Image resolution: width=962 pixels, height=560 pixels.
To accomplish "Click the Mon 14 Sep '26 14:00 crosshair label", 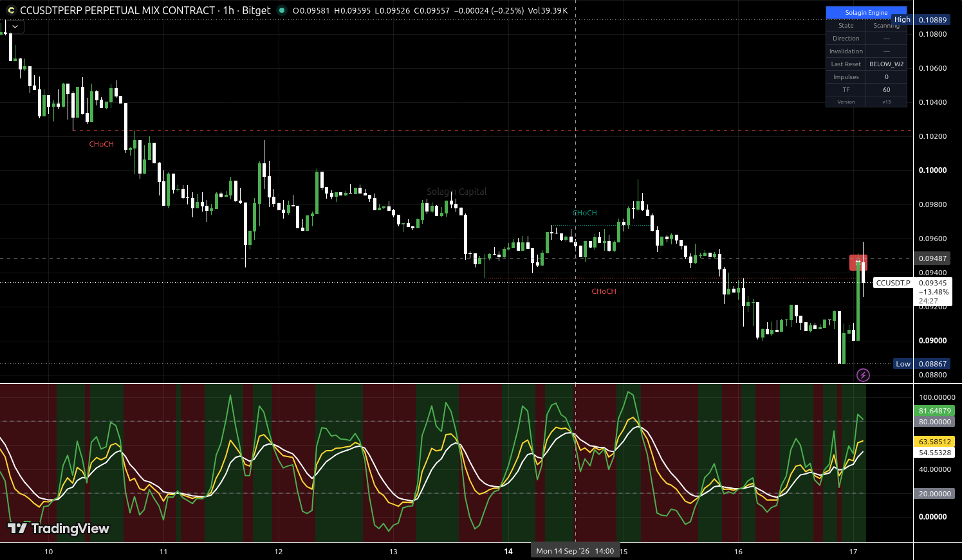I will point(575,551).
